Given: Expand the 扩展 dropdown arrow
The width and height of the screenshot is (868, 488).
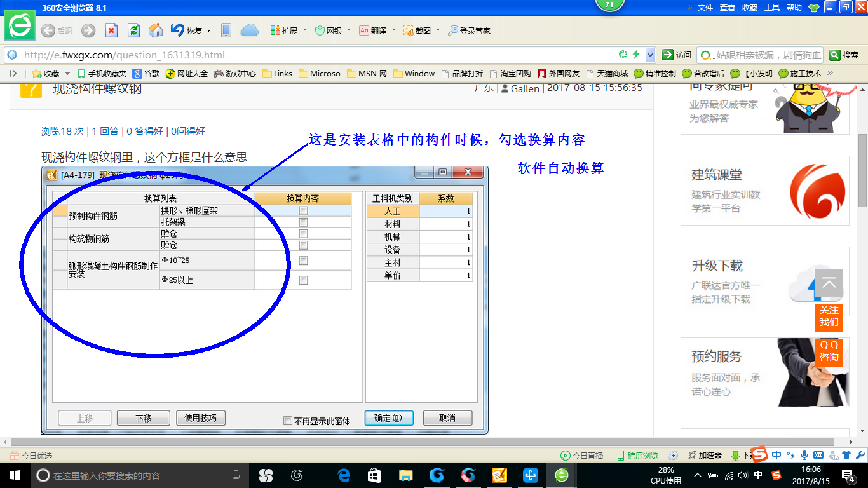Looking at the screenshot, I should 304,30.
